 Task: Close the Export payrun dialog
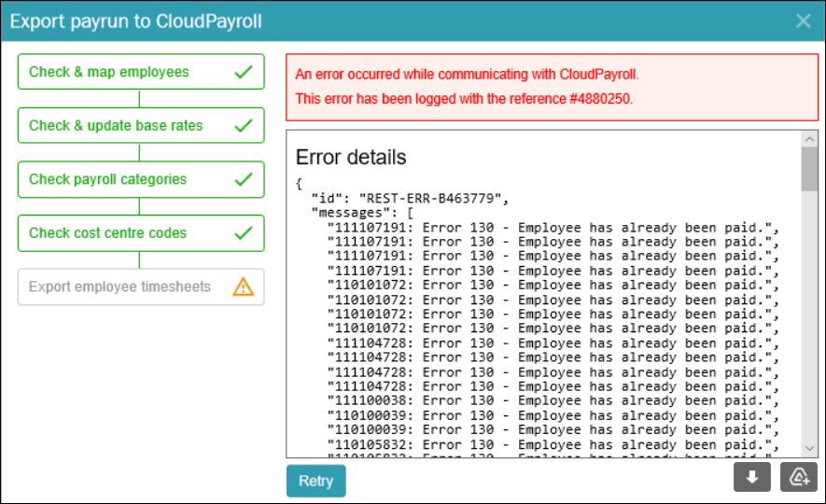click(804, 21)
